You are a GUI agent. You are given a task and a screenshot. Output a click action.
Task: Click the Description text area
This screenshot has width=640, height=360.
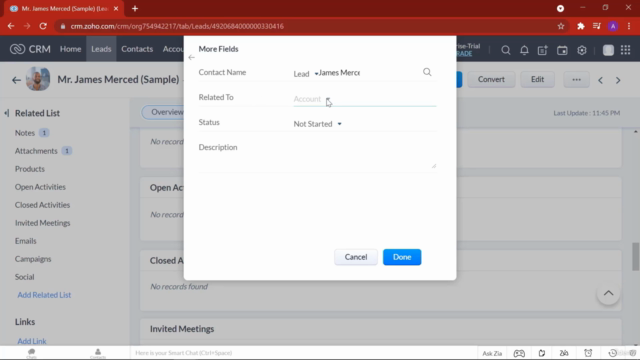(x=364, y=157)
